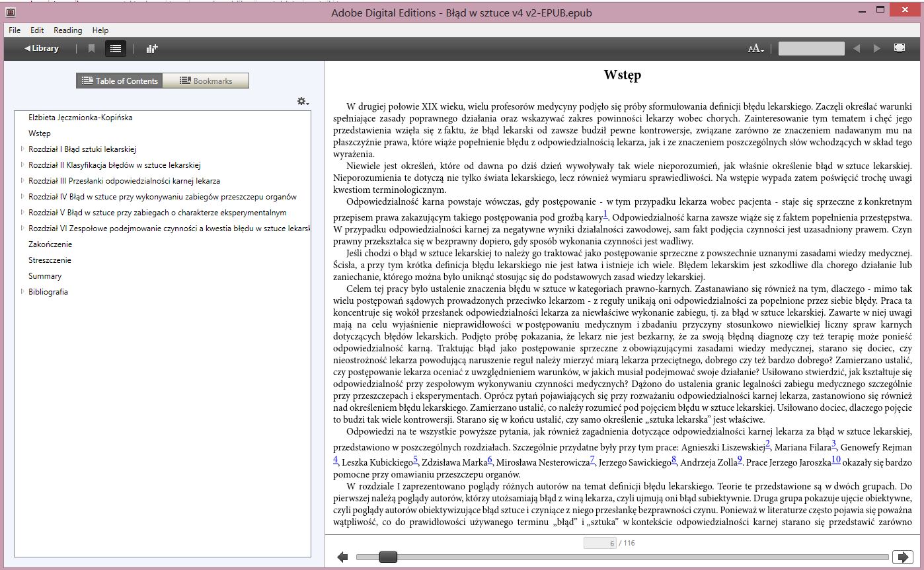924x570 pixels.
Task: Click the add-to-bookshelf chart icon
Action: click(x=152, y=48)
